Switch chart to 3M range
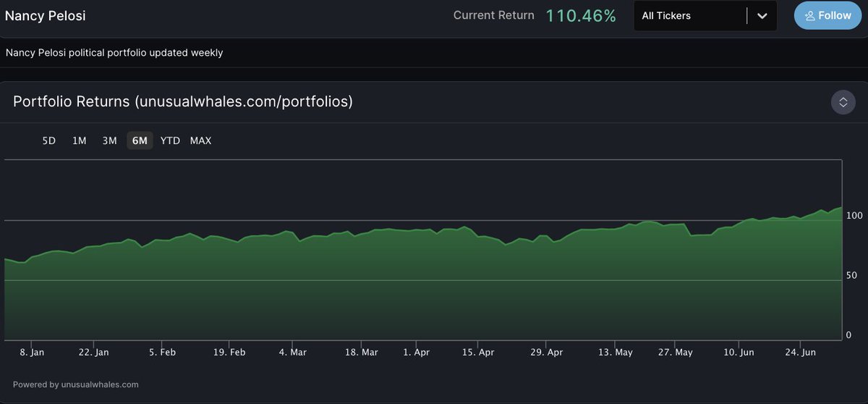The image size is (868, 404). click(109, 140)
